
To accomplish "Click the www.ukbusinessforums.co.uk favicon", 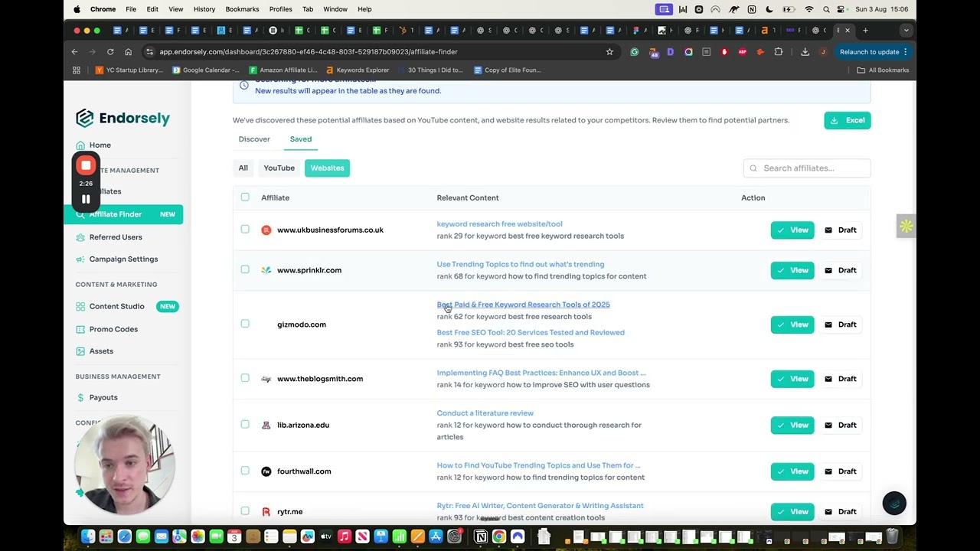I will tap(266, 230).
